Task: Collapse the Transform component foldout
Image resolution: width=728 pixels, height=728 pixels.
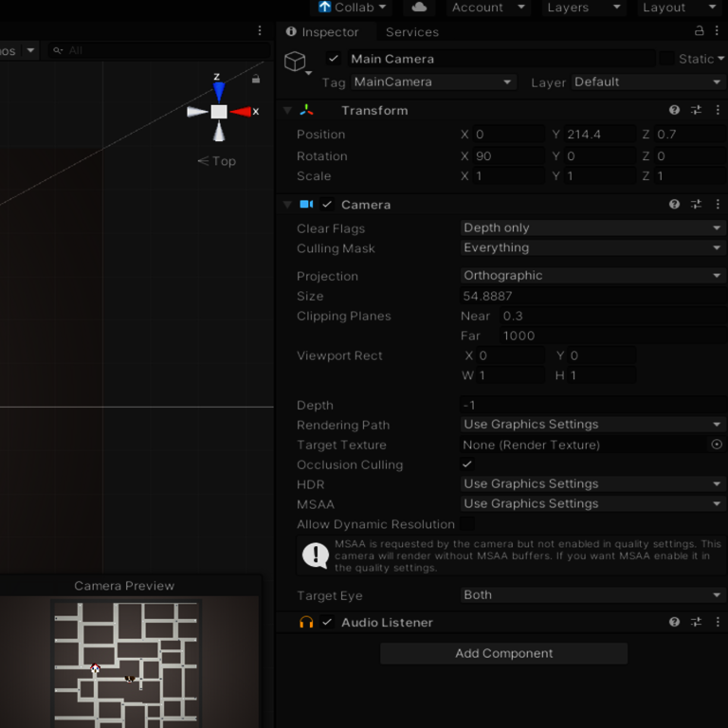Action: click(287, 111)
